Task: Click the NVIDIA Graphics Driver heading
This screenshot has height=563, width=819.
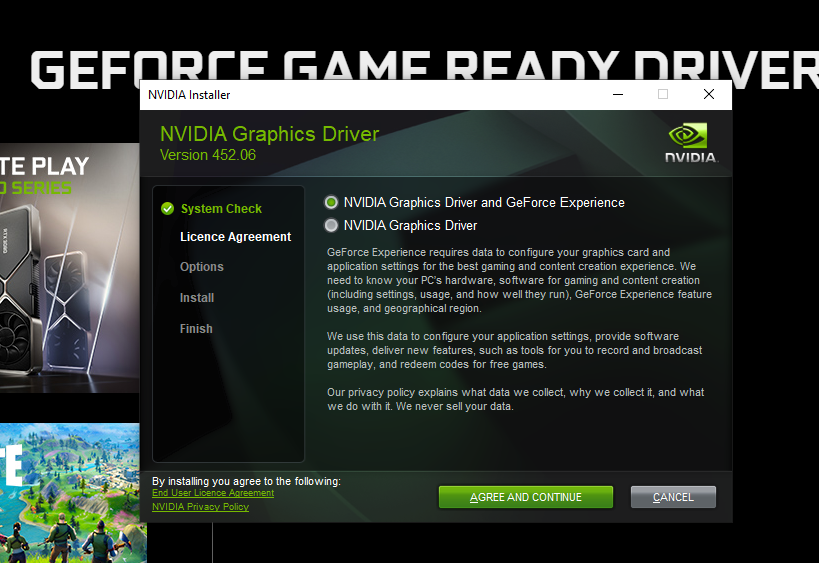Action: tap(270, 134)
